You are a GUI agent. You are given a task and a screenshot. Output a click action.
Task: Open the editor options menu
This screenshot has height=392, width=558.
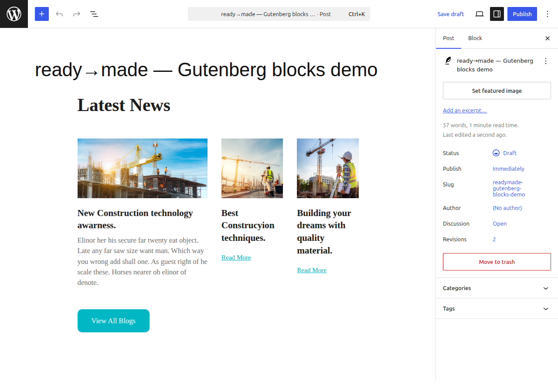548,14
